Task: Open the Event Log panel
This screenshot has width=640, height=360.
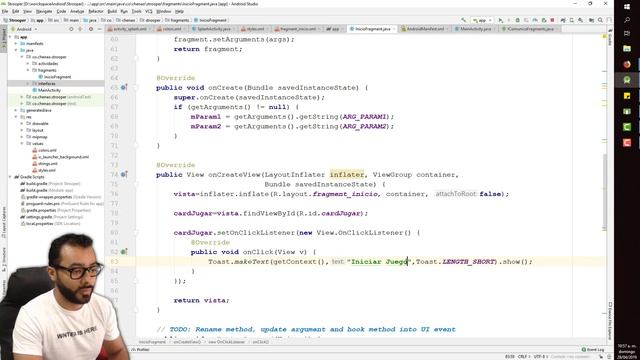Action: tap(593, 349)
